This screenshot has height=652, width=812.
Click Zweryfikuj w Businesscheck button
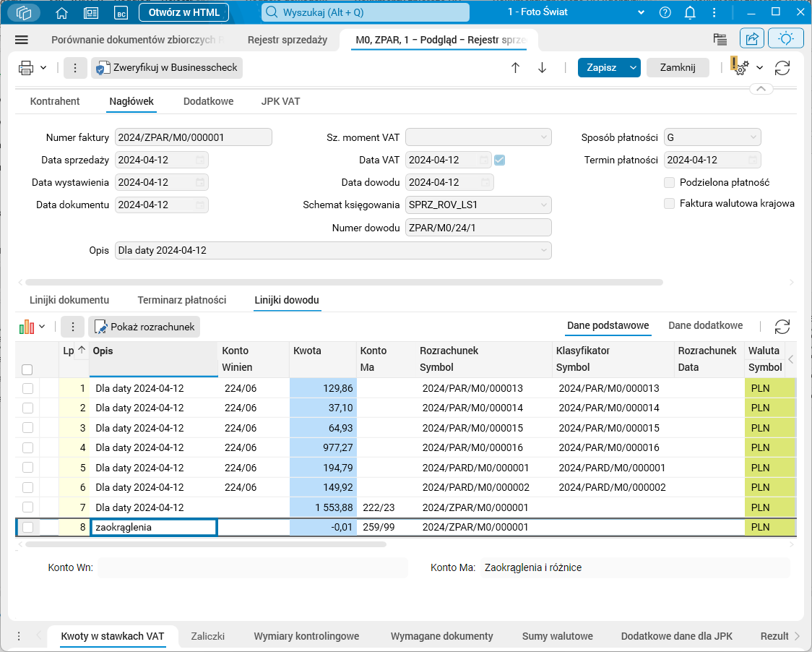click(167, 68)
